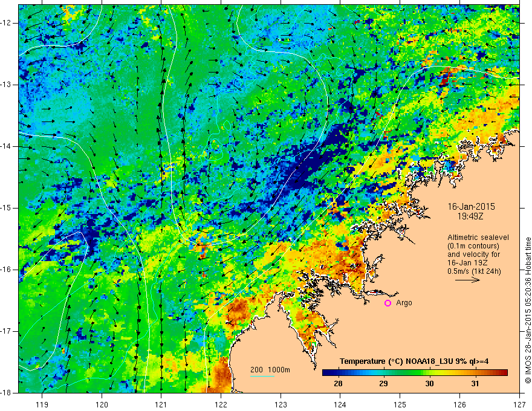Click longitude label '122' on the axis
This screenshot has height=411, width=532.
coord(221,404)
